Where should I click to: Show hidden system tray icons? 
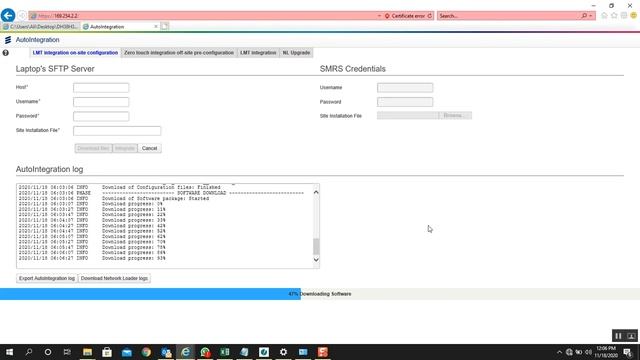click(559, 352)
